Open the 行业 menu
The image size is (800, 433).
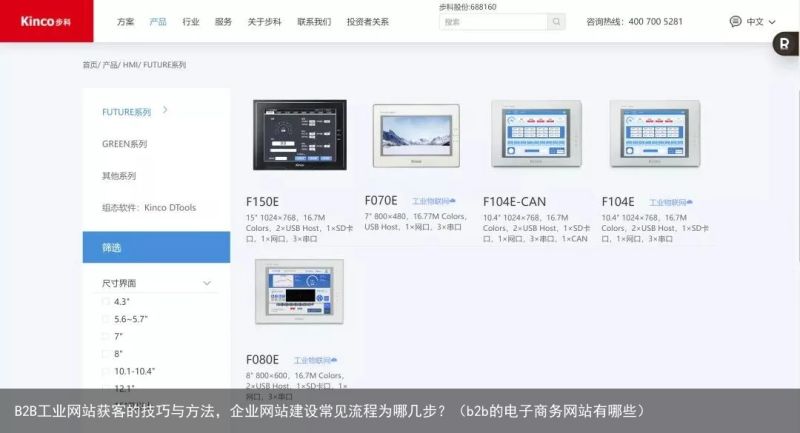(x=191, y=22)
